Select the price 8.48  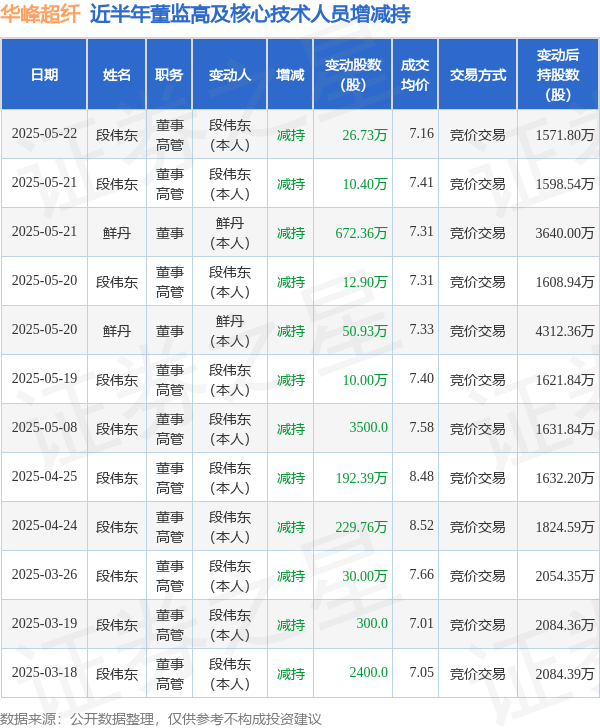(x=421, y=476)
